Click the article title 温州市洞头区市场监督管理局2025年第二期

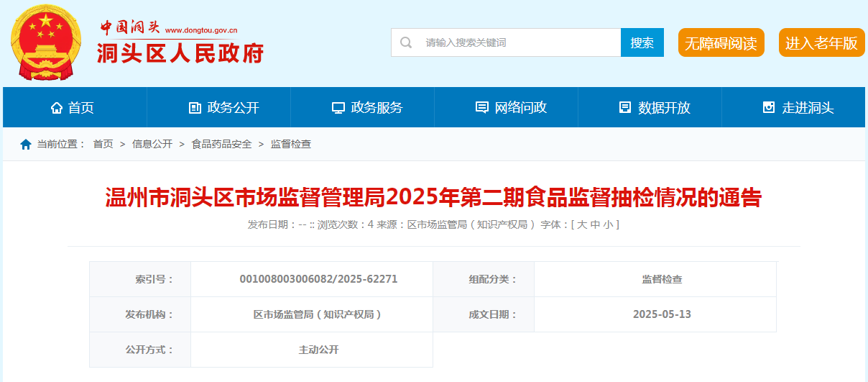click(x=433, y=196)
